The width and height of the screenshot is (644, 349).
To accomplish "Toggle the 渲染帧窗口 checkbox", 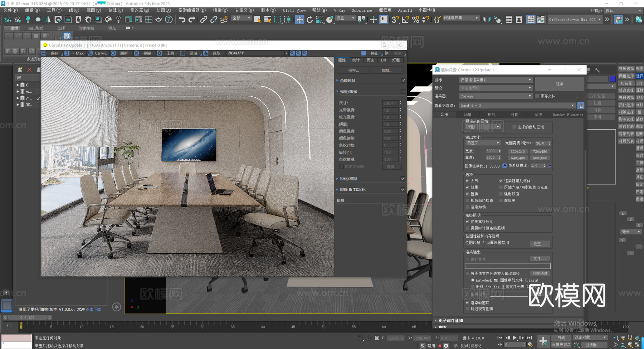I will click(x=467, y=302).
